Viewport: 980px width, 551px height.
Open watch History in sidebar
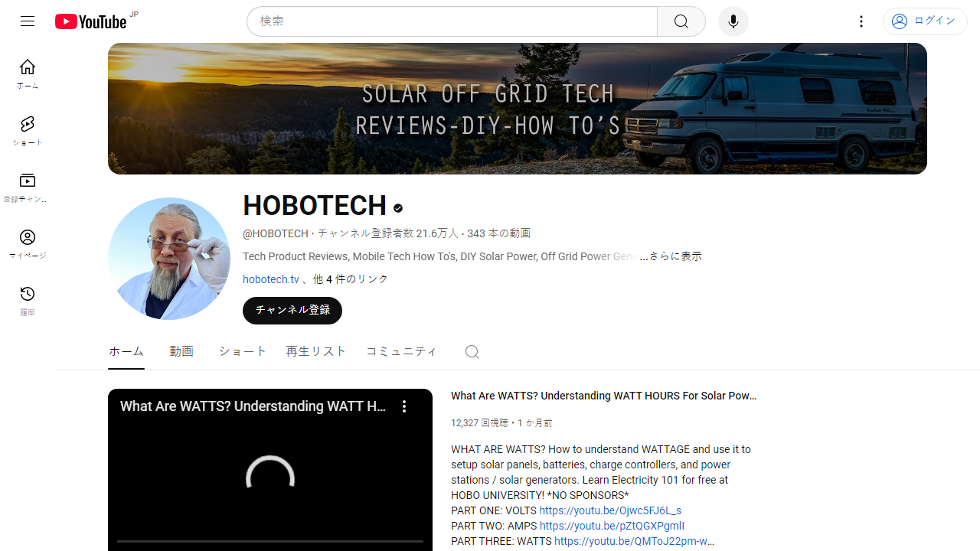pyautogui.click(x=28, y=301)
